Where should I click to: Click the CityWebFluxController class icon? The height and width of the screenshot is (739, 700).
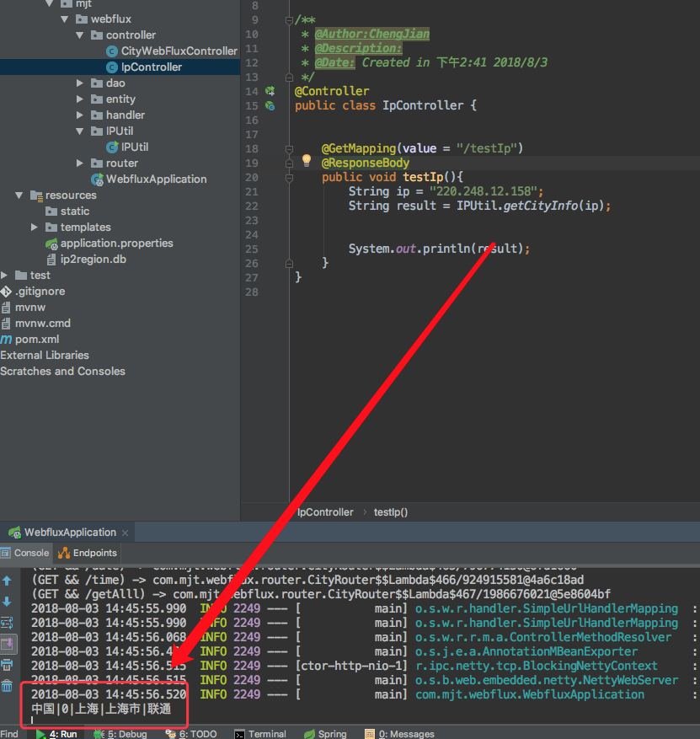pos(112,51)
